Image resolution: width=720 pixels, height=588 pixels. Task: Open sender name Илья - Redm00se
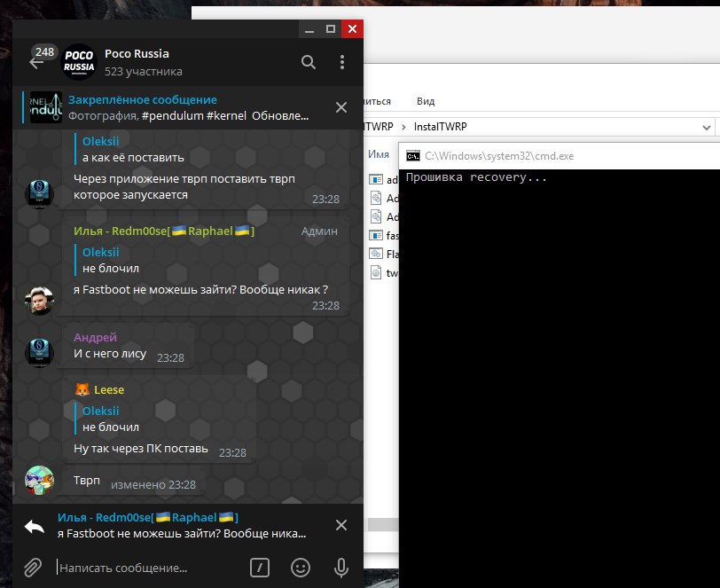click(164, 231)
